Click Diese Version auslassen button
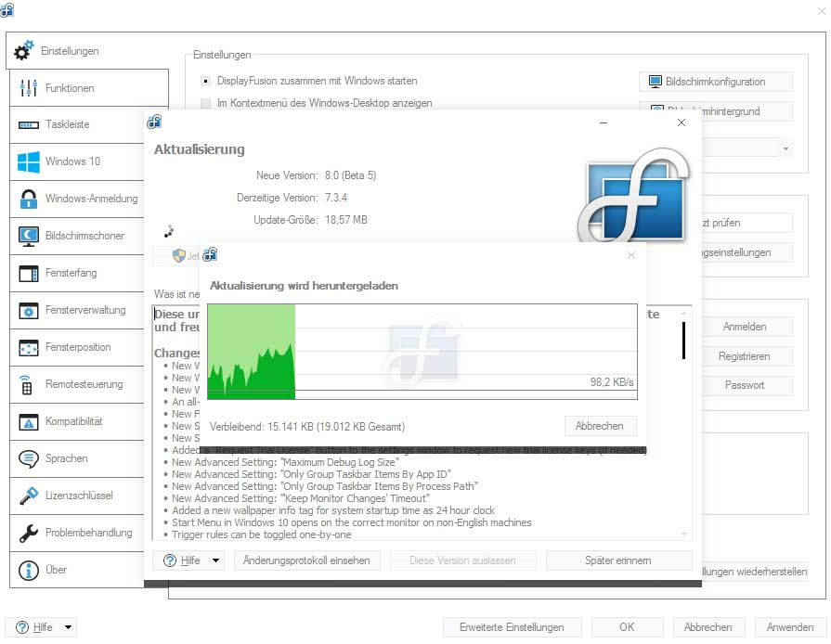831x644 pixels. click(462, 560)
